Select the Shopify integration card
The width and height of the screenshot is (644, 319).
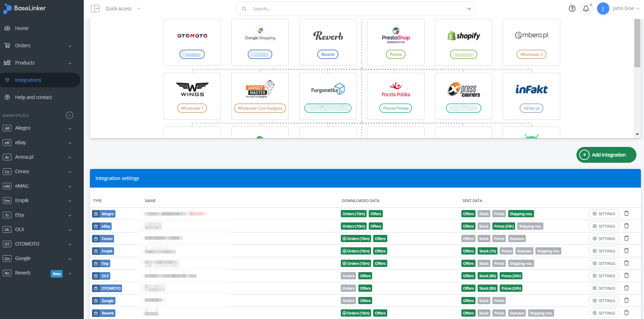[x=463, y=42]
